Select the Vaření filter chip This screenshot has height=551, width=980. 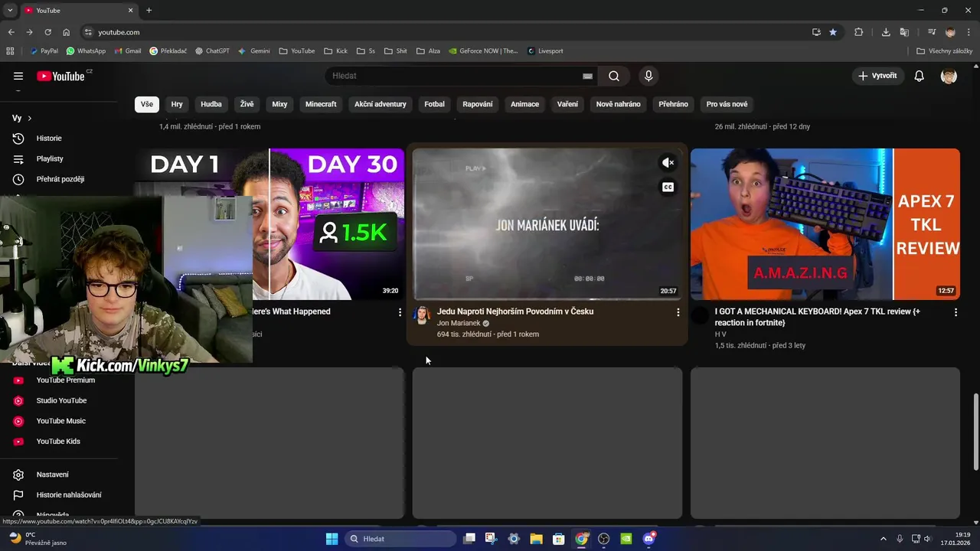tap(567, 104)
